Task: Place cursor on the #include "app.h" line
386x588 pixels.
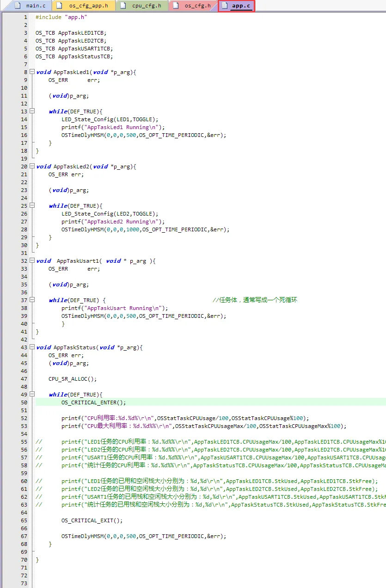Action: (61, 17)
